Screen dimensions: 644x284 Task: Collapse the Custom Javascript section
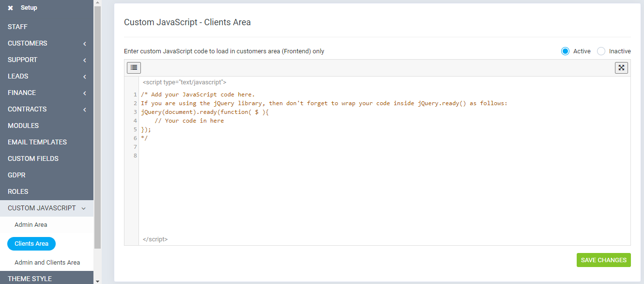(47, 208)
